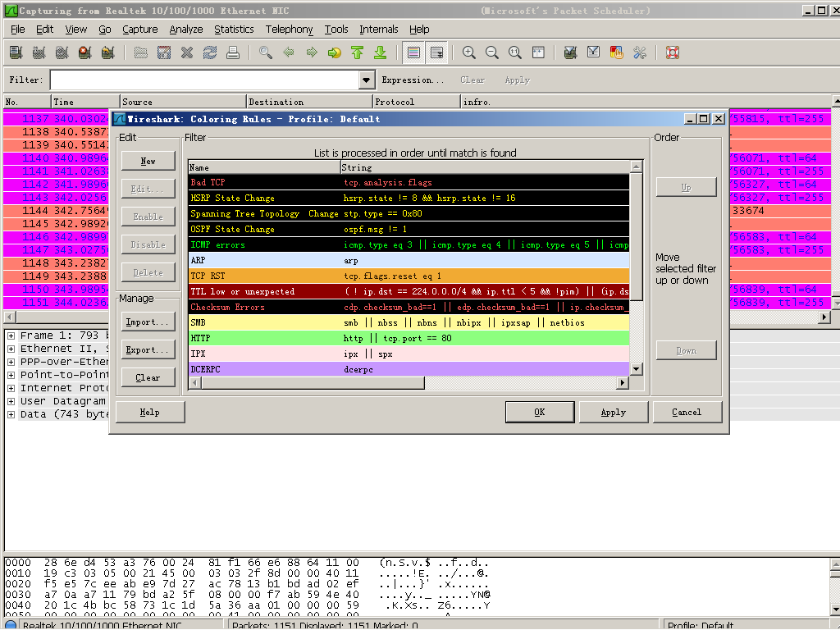The width and height of the screenshot is (840, 630).
Task: Click horizontal scrollbar of coloring rules list
Action: point(409,382)
